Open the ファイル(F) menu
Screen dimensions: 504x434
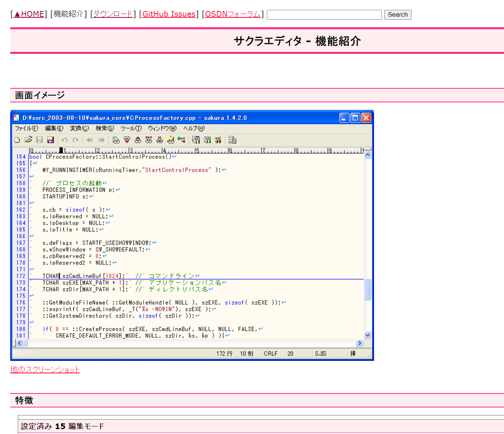(x=27, y=128)
